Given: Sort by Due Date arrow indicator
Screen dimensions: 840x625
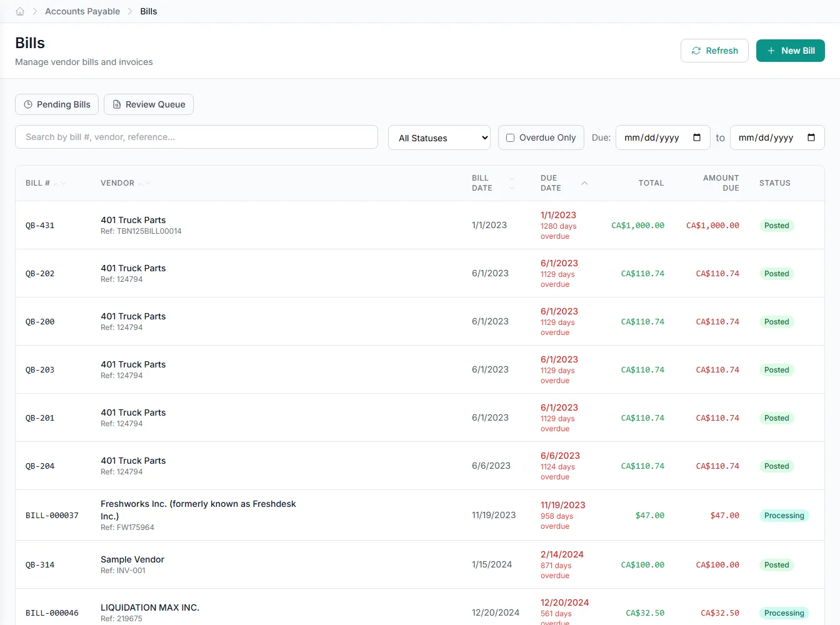Looking at the screenshot, I should tap(584, 183).
